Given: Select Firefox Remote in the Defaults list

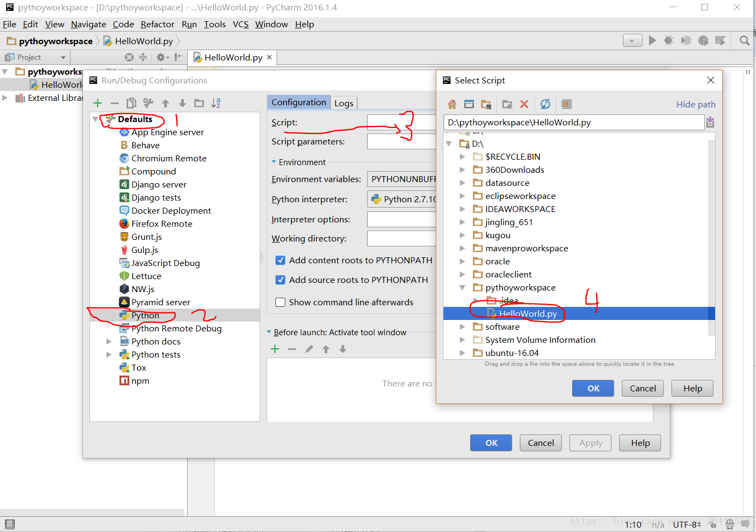Looking at the screenshot, I should [161, 224].
